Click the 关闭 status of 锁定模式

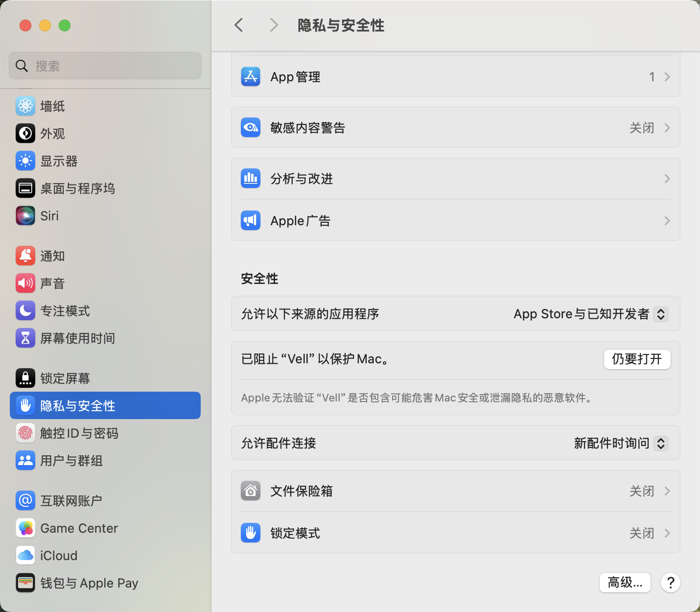(x=642, y=533)
